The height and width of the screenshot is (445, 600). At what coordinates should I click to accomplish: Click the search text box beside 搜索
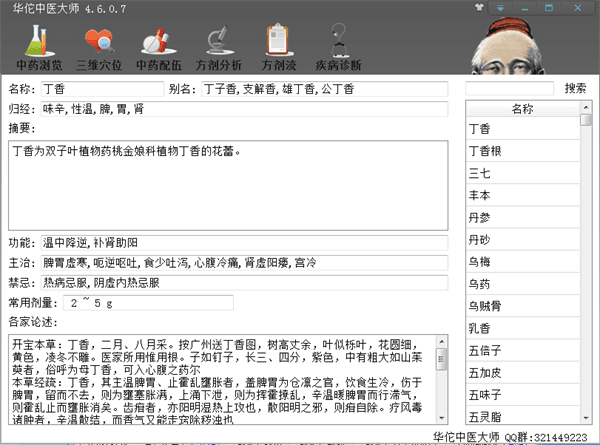coord(510,88)
